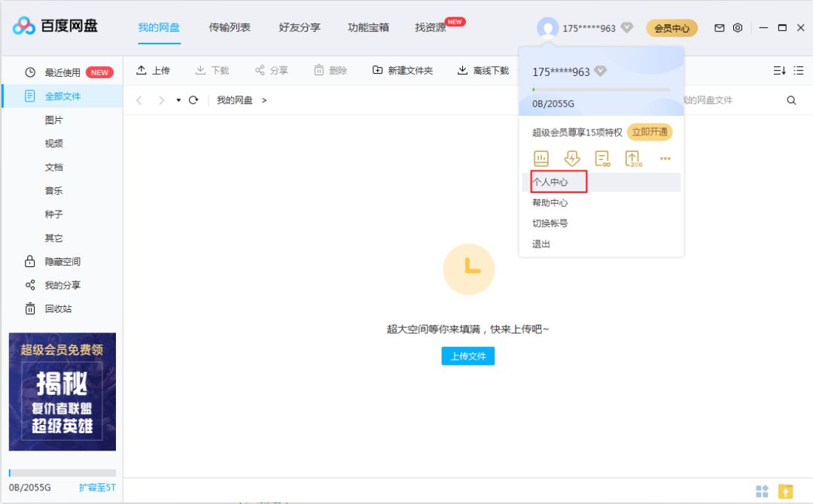813x504 pixels.
Task: Open settings via the hexagon icon
Action: click(738, 28)
